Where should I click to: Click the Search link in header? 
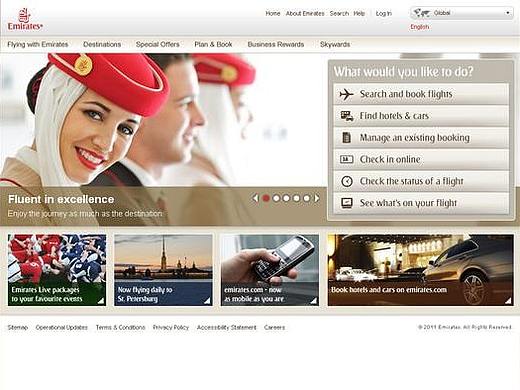(339, 13)
